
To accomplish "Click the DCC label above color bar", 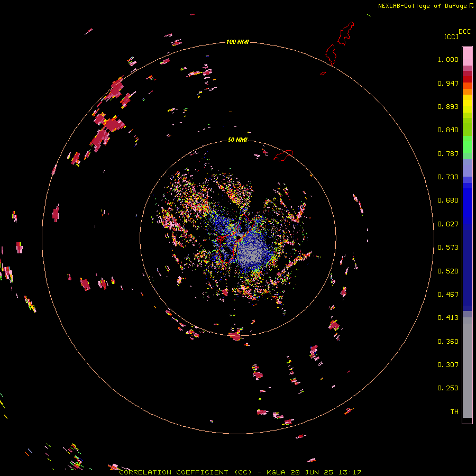I will pos(464,32).
